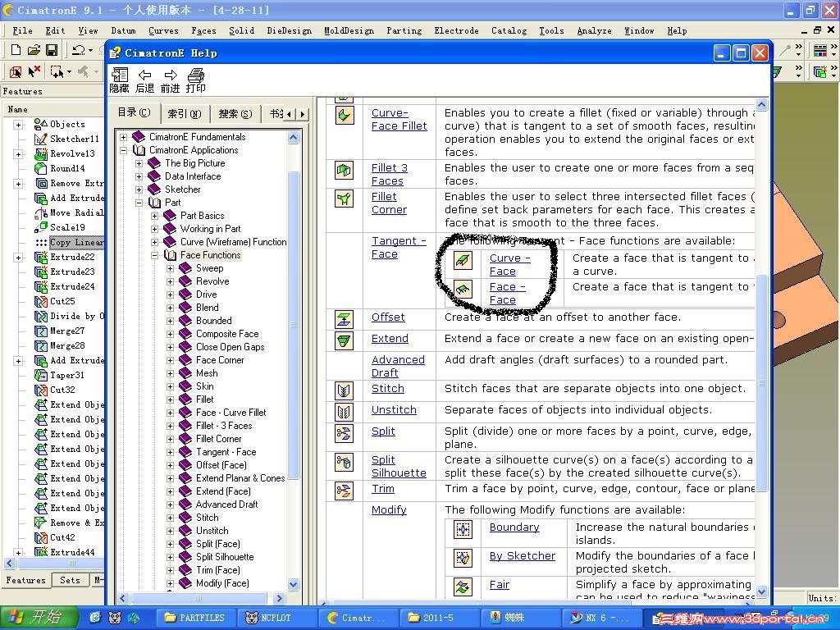
Task: Click the Save icon in CimatronE toolbar
Action: point(52,50)
